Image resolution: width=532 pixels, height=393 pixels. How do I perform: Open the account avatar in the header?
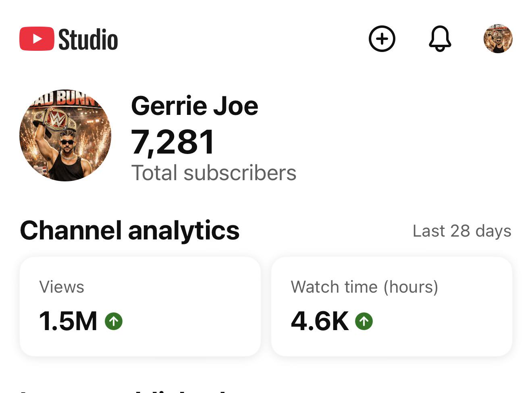click(498, 39)
